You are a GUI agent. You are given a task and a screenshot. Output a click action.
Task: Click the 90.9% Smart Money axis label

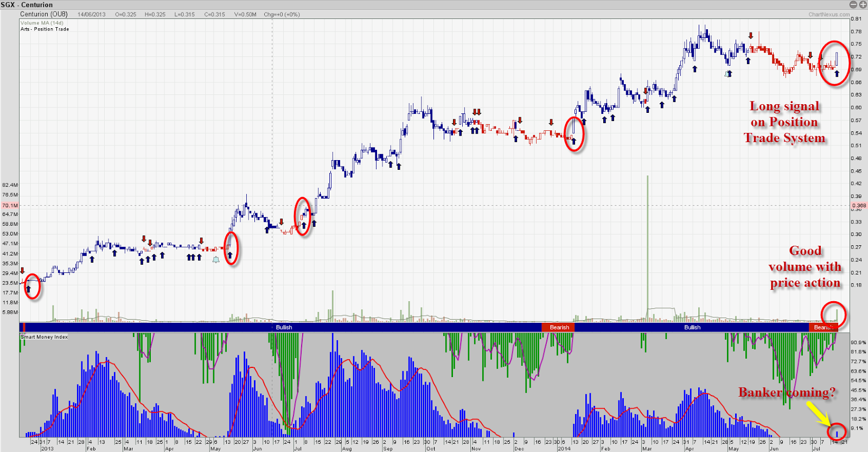click(x=859, y=342)
